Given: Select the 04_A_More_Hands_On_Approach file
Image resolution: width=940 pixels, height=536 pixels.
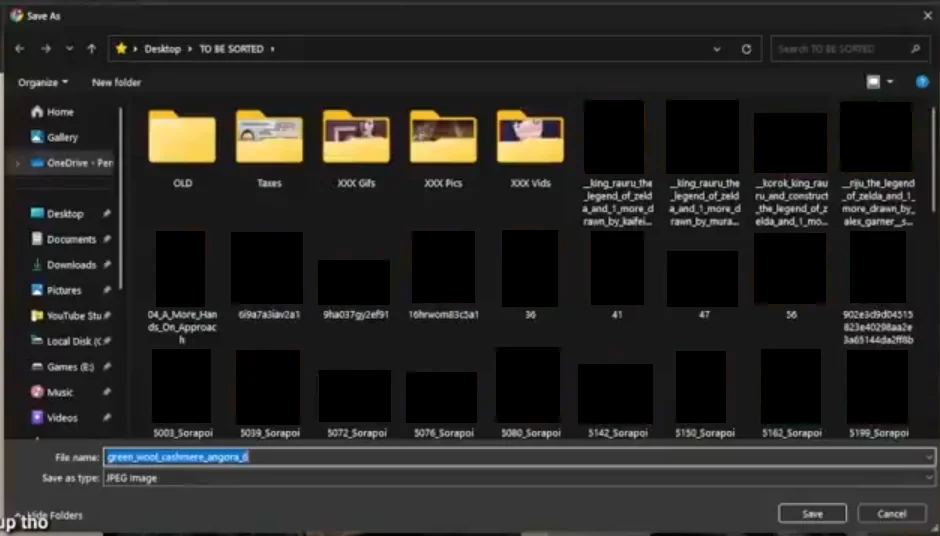Looking at the screenshot, I should click(x=182, y=288).
